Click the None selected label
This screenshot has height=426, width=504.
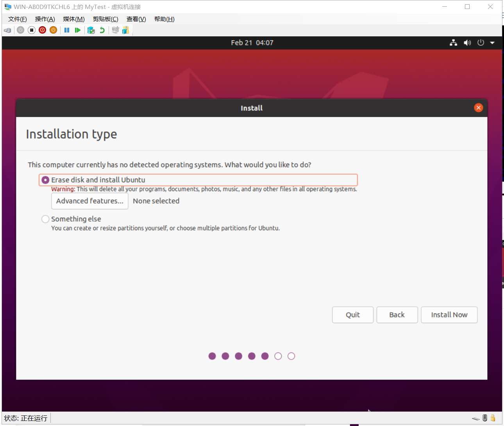(156, 201)
